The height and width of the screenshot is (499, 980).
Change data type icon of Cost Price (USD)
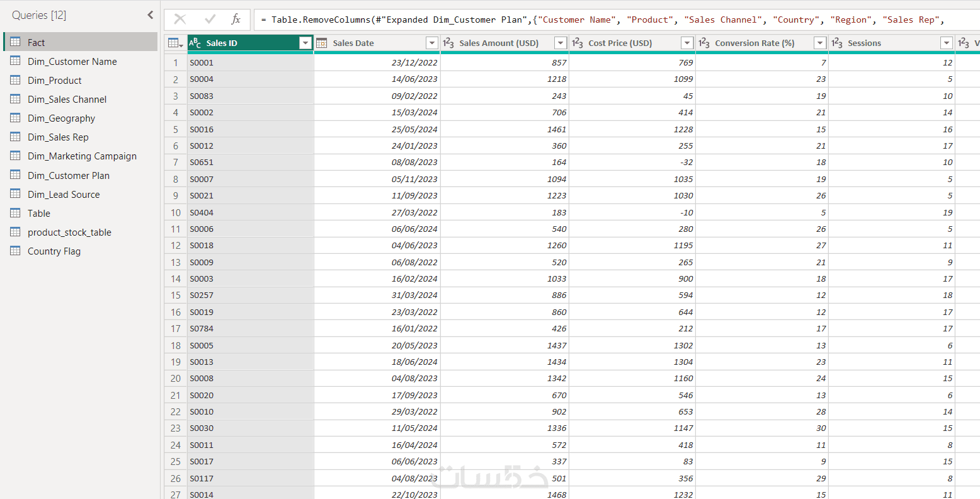(x=578, y=43)
